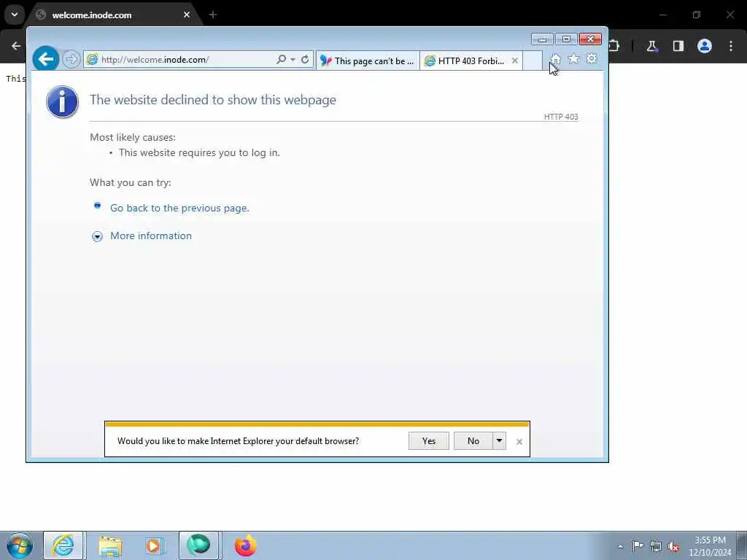This screenshot has width=747, height=560.
Task: Click Action Center flag tray icon
Action: click(x=638, y=545)
